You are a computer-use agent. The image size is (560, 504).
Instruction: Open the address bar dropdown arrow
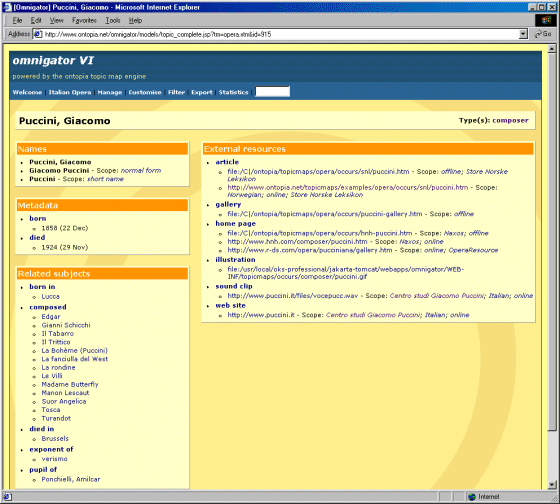pos(523,34)
